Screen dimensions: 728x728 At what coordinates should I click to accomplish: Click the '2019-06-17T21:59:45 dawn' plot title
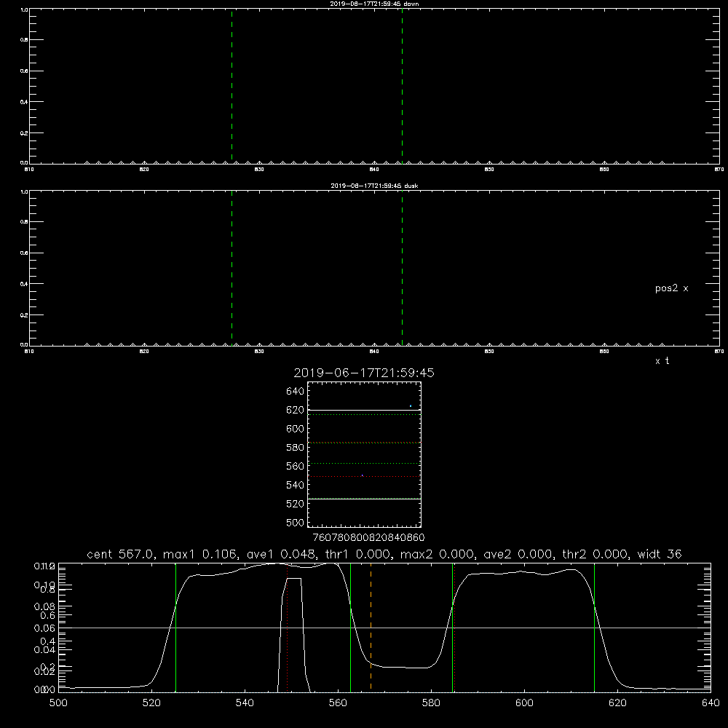(x=374, y=4)
